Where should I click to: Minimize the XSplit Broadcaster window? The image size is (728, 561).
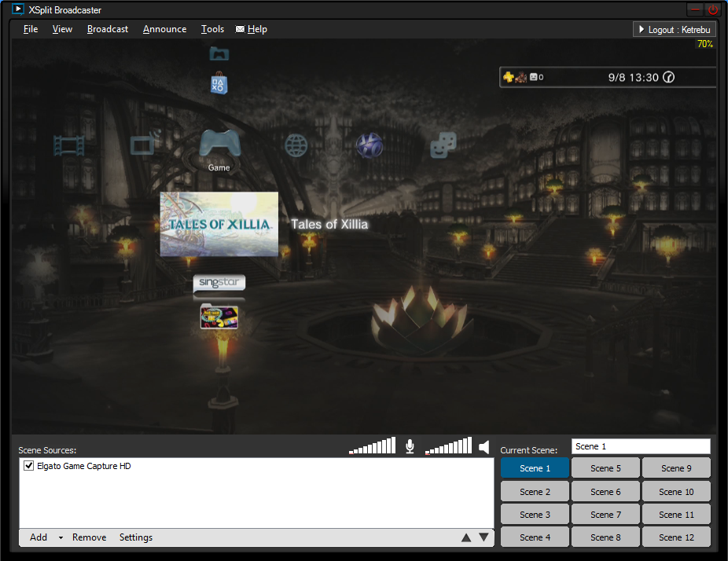pos(695,9)
